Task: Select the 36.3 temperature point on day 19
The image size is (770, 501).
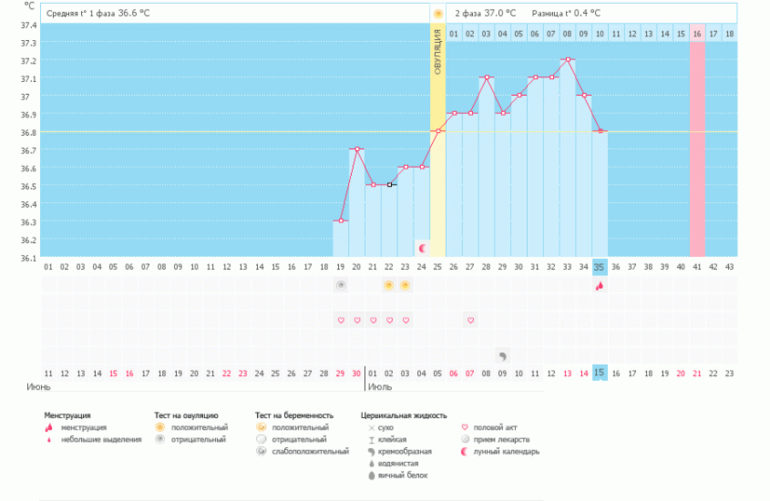Action: pyautogui.click(x=341, y=221)
